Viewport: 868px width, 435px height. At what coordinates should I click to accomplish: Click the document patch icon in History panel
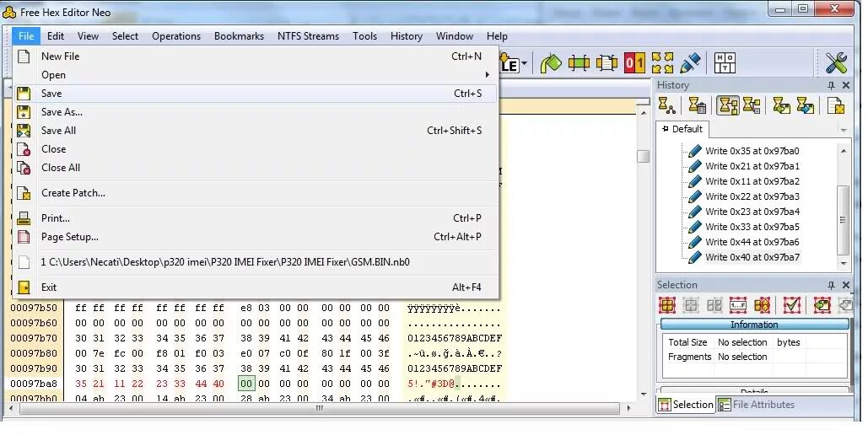tap(835, 105)
